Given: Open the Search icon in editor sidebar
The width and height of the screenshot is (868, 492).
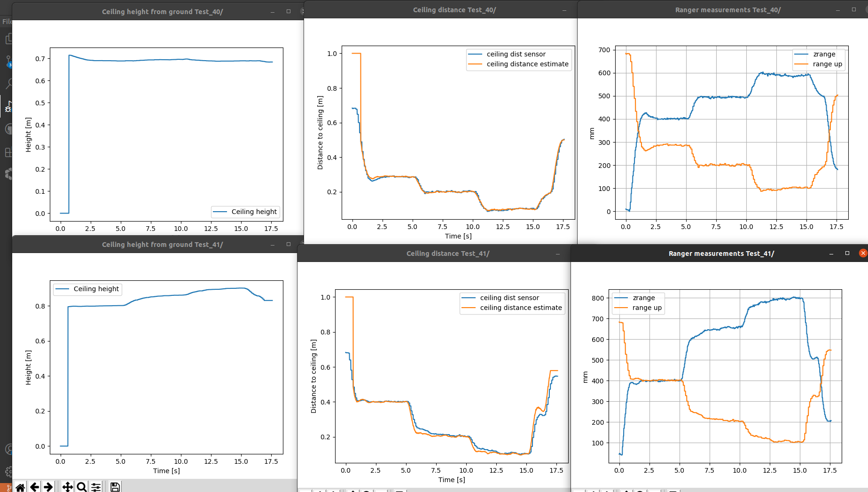Looking at the screenshot, I should pyautogui.click(x=8, y=84).
